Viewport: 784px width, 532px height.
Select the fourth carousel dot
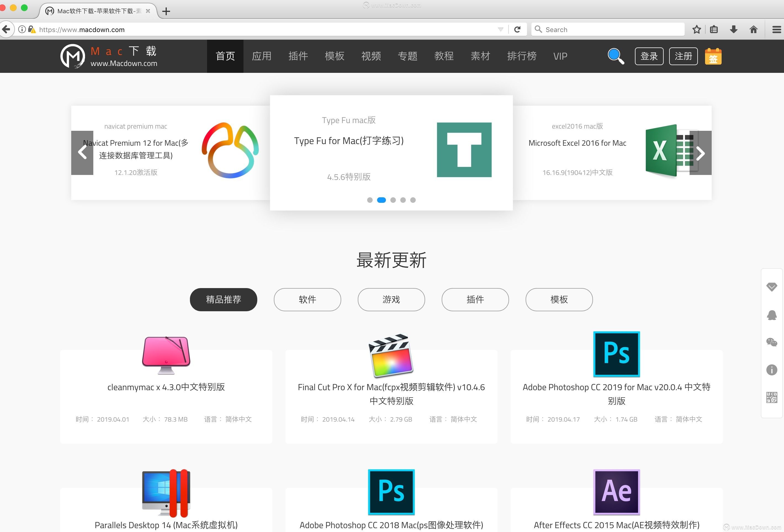(403, 200)
